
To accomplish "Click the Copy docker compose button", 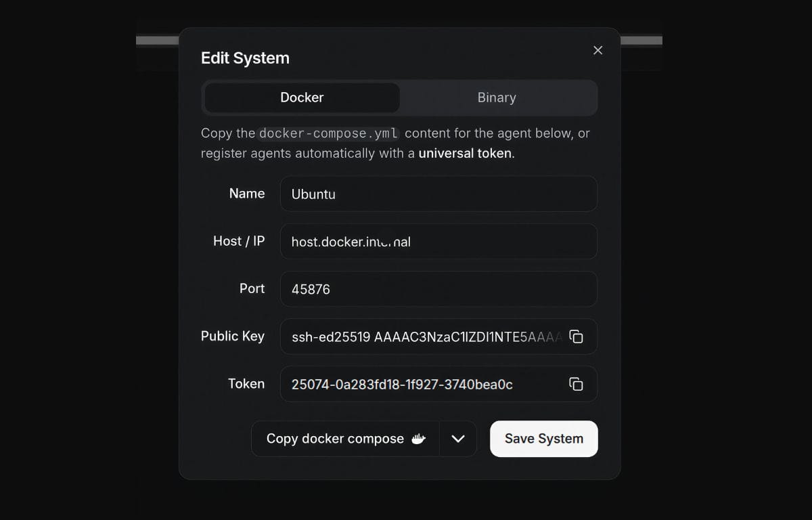I will pyautogui.click(x=345, y=439).
